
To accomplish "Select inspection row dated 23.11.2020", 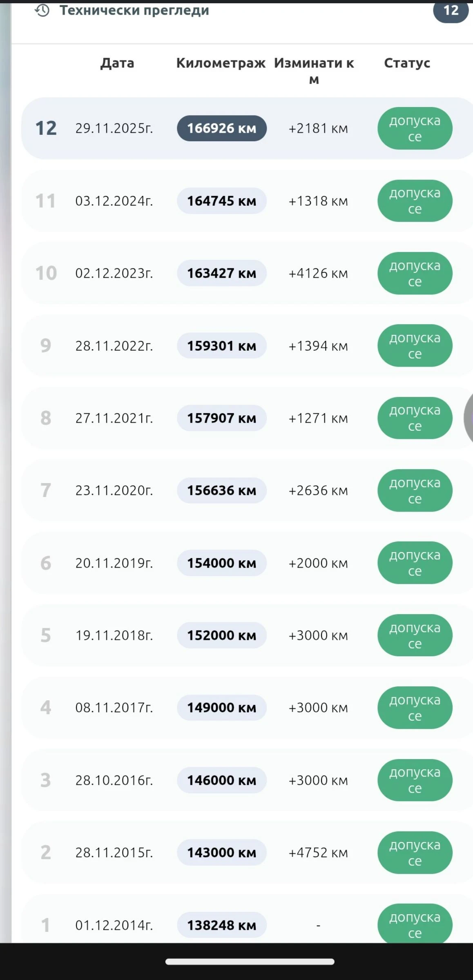I will pos(114,490).
